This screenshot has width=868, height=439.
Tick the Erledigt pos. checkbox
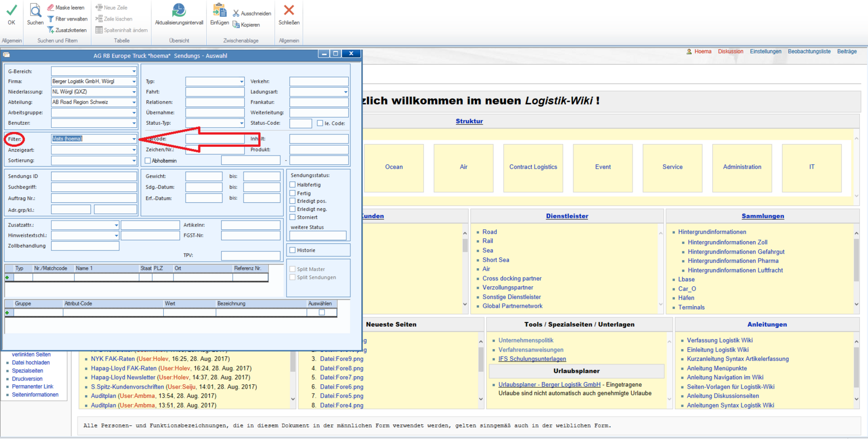click(292, 201)
